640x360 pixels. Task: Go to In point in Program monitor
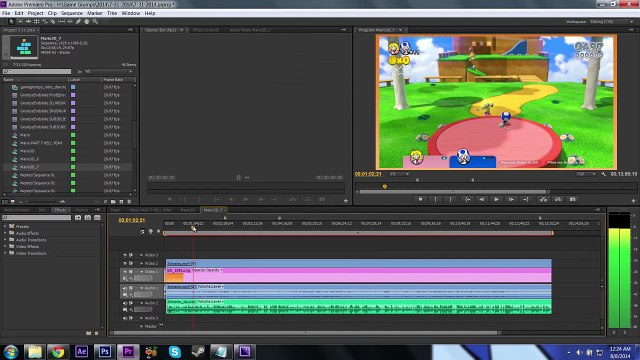coord(467,199)
